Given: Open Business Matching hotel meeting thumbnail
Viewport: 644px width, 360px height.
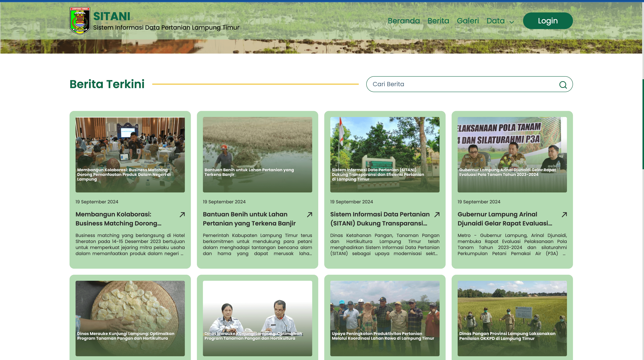Looking at the screenshot, I should [130, 155].
